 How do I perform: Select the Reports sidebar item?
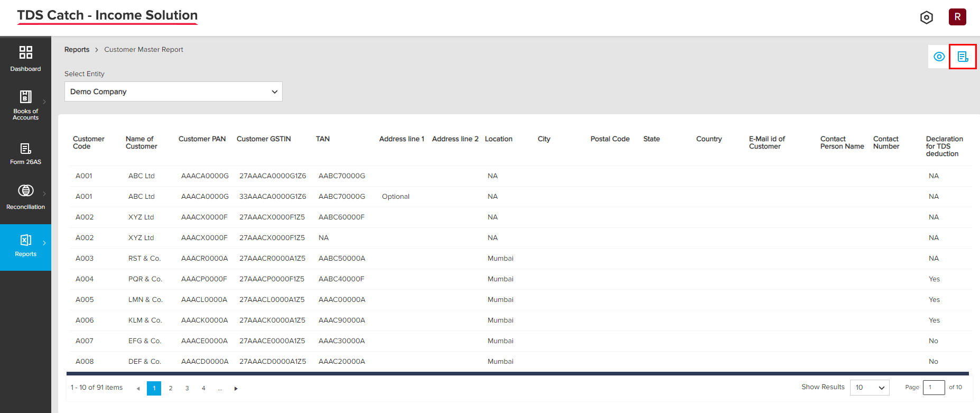point(25,247)
